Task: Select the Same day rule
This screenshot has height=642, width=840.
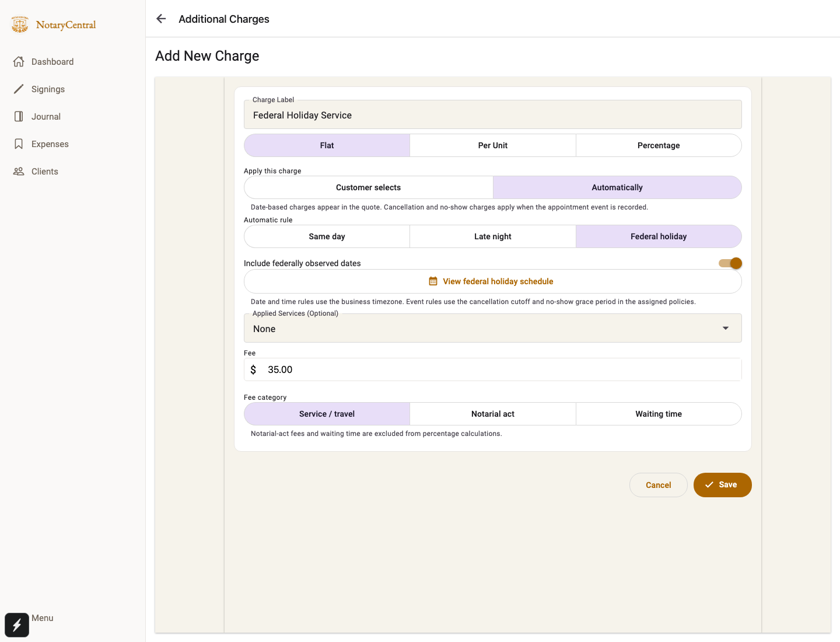Action: point(327,236)
